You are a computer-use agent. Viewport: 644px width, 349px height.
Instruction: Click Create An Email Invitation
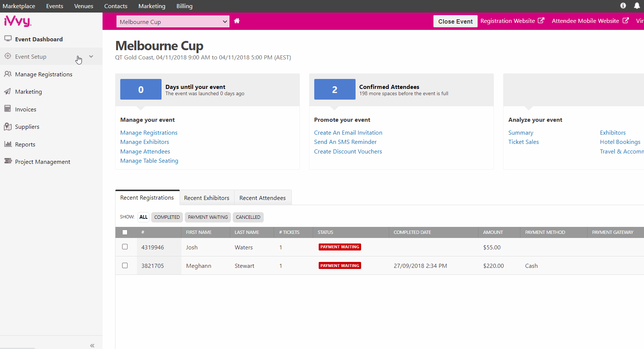[x=348, y=132]
